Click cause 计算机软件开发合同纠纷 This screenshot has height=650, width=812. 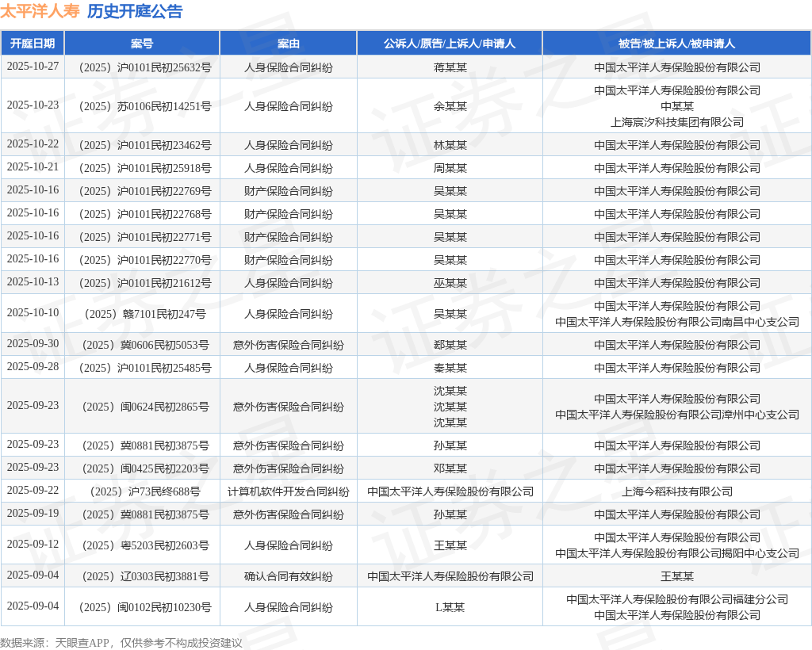(289, 491)
